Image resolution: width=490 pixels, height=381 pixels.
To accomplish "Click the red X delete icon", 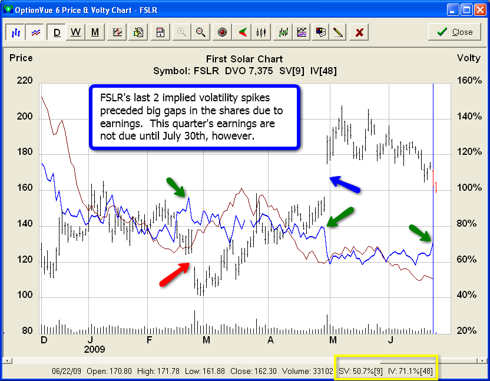I will point(359,32).
